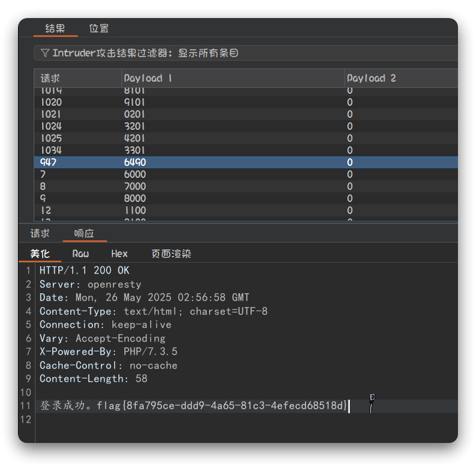This screenshot has height=467, width=476.
Task: Sort by the Payload 1 column header
Action: 148,78
